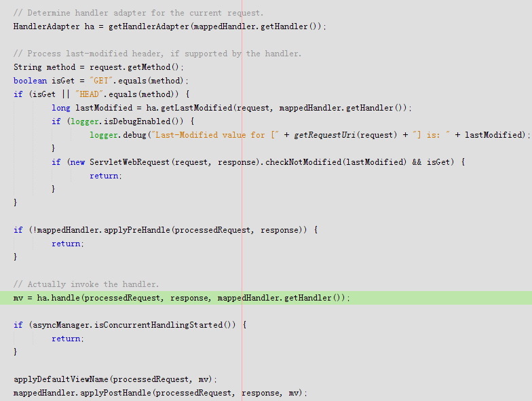Click 'checkNotModified(lastModified)' call
The height and width of the screenshot is (401, 532).
point(335,162)
